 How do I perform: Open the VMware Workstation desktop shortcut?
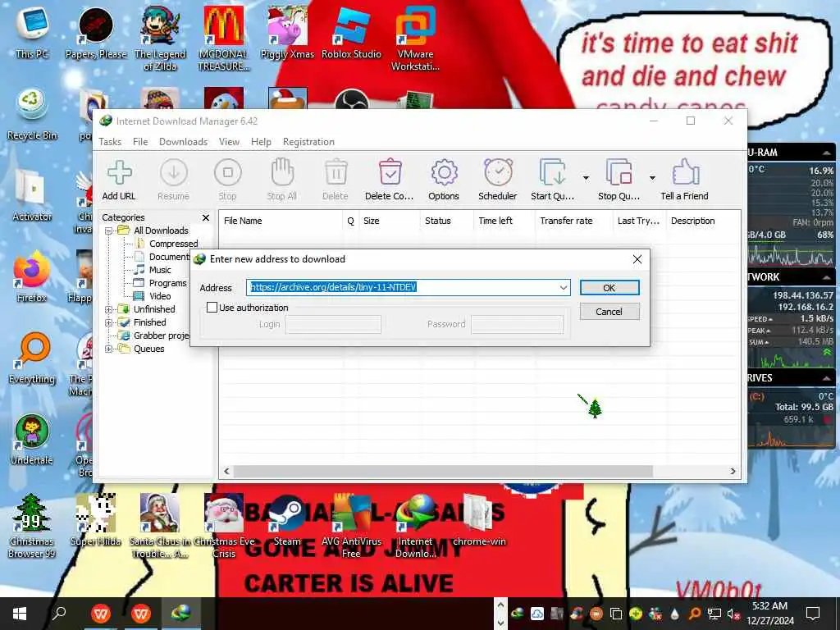415,39
